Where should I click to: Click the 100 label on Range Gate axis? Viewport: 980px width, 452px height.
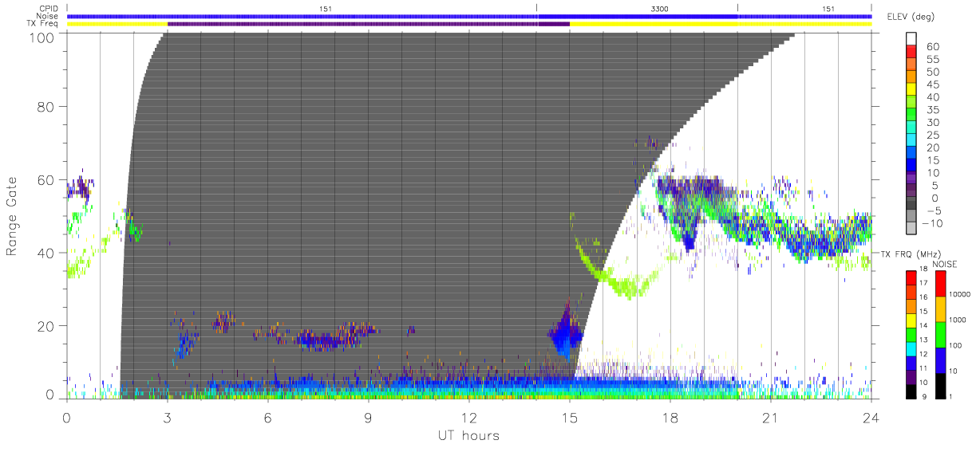[x=40, y=37]
